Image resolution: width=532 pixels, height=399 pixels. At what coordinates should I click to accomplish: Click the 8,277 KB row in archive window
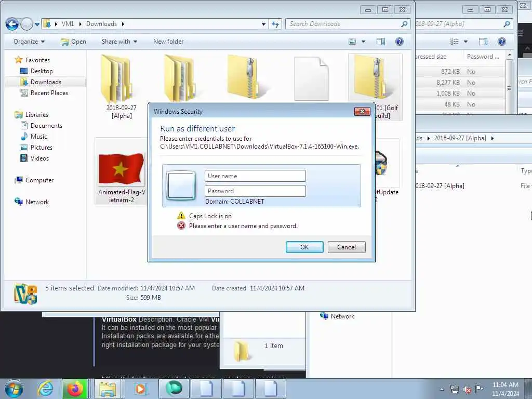coord(460,83)
